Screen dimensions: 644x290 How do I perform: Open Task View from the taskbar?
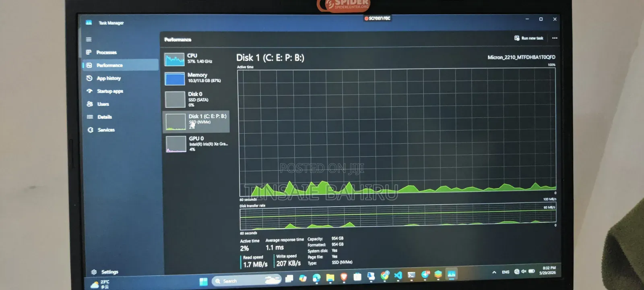point(289,278)
